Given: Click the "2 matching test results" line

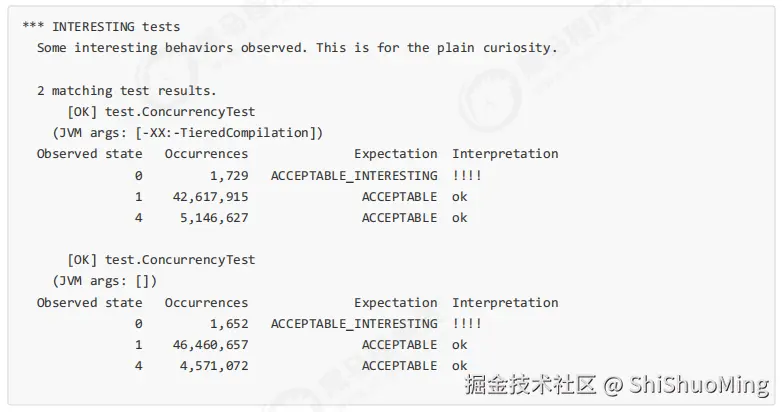Looking at the screenshot, I should (127, 91).
